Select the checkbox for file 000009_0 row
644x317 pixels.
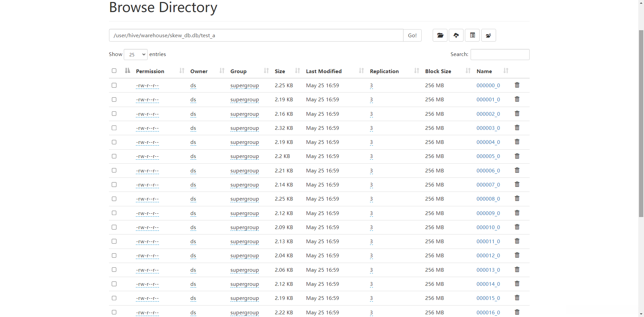[114, 213]
